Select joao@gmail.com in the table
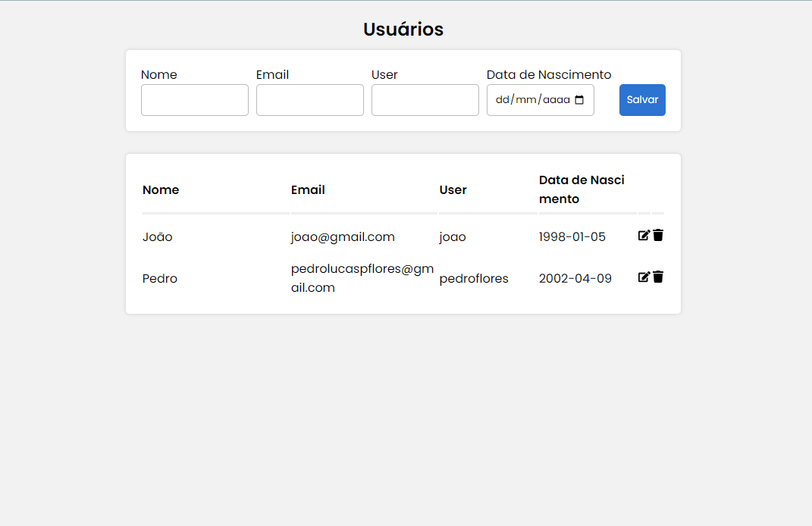This screenshot has width=812, height=526. point(342,236)
